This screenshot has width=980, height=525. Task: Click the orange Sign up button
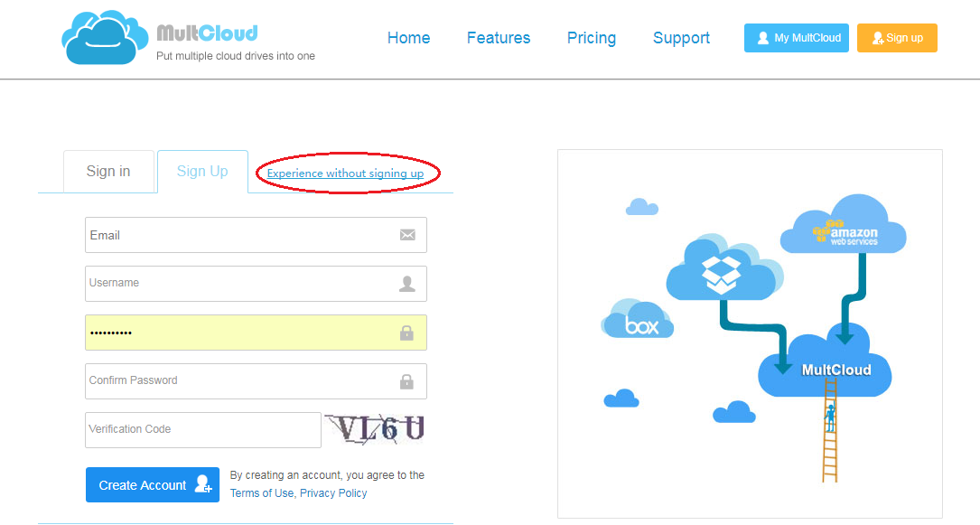tap(897, 38)
